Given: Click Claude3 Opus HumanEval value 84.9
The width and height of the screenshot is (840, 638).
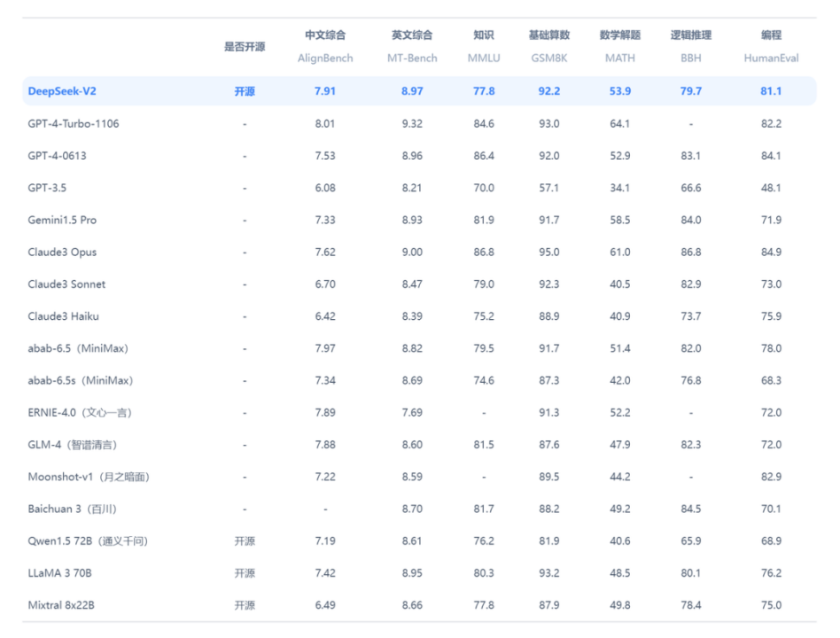Looking at the screenshot, I should point(771,253).
